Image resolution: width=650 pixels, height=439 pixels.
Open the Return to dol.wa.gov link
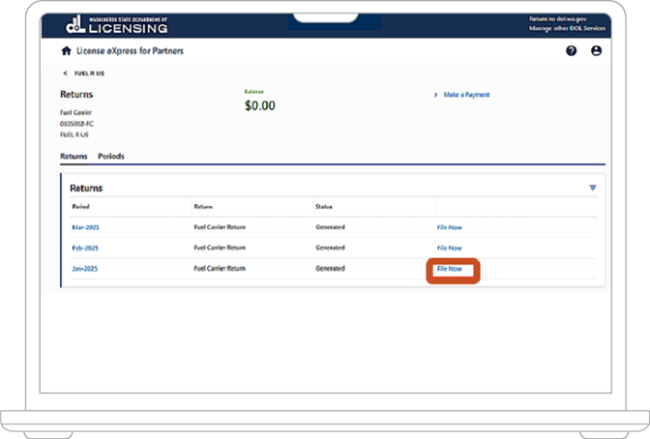558,19
